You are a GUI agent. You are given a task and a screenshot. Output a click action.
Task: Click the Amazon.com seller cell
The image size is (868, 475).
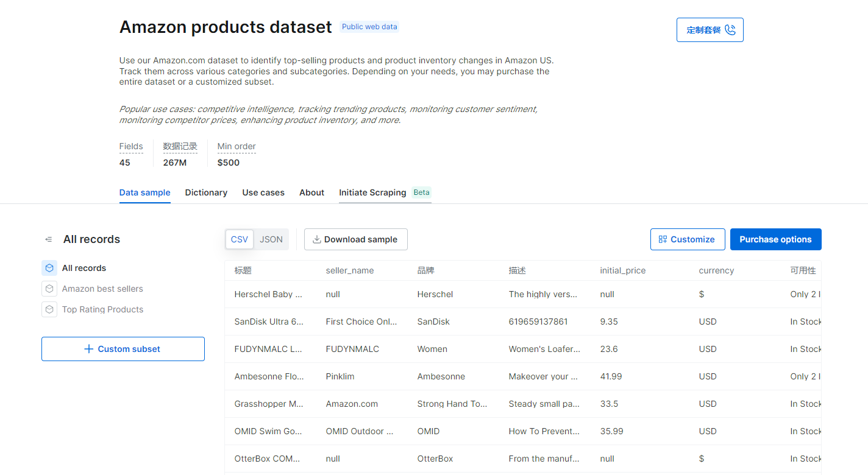(352, 404)
